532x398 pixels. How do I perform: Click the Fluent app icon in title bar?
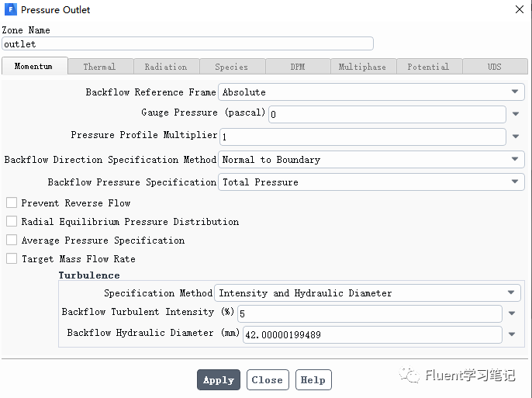coord(11,9)
